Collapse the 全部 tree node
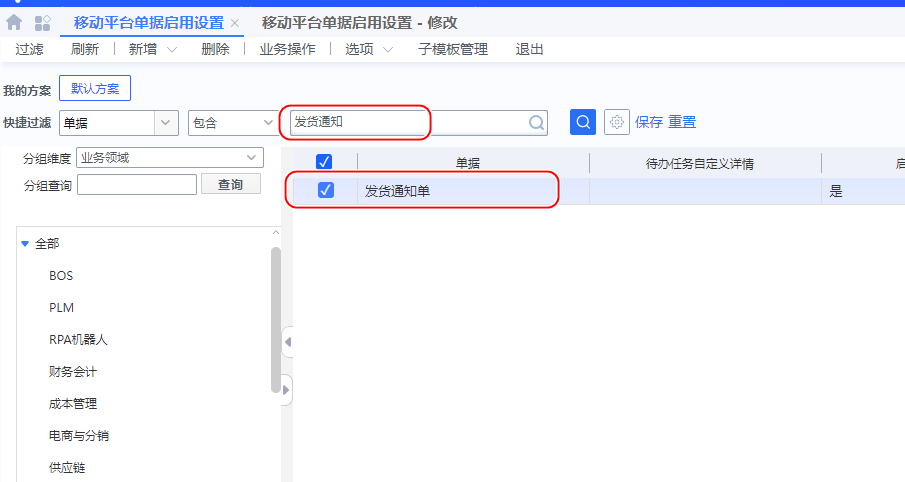This screenshot has height=482, width=905. (x=25, y=243)
